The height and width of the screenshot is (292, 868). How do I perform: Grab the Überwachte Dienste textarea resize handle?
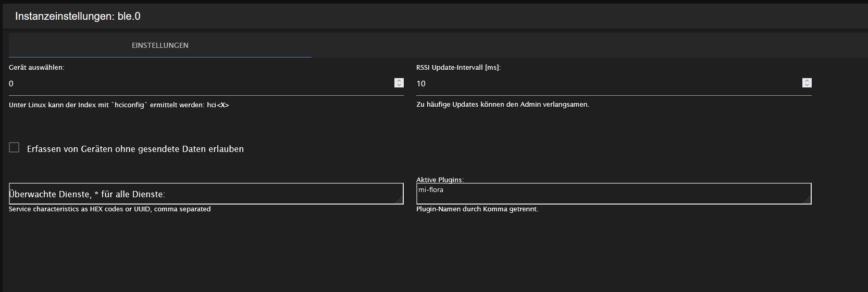[400, 201]
